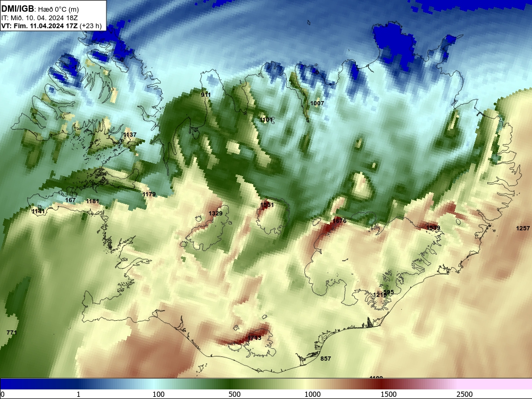The width and height of the screenshot is (532, 399).
Task: Click the map value 1257
Action: 523,228
